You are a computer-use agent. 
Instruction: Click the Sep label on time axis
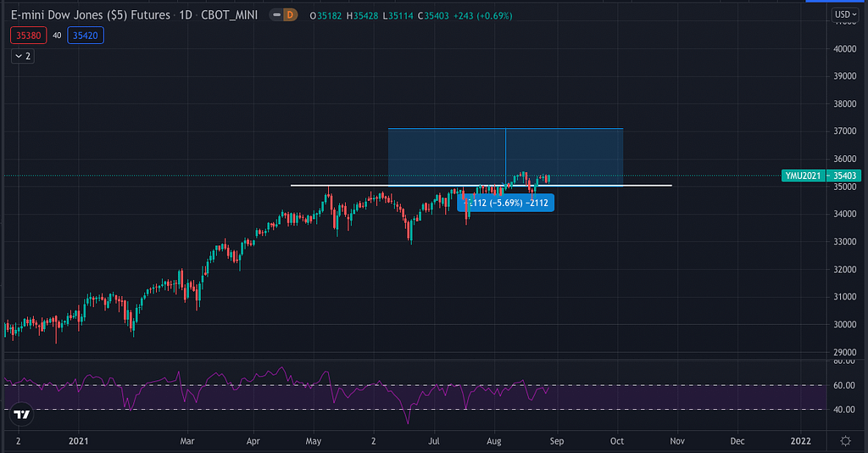pos(557,441)
